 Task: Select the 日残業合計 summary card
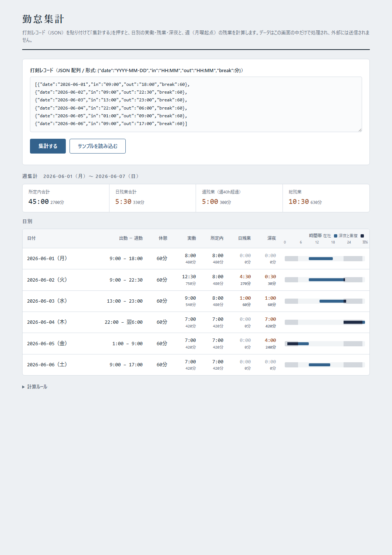(x=152, y=198)
